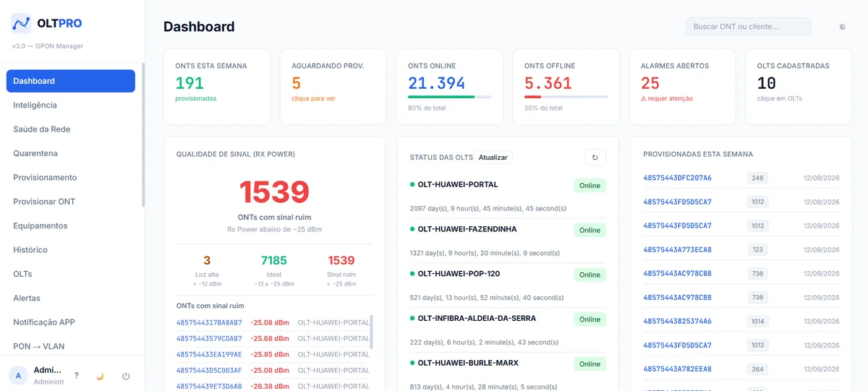Go to Inteligência in the sidebar
The height and width of the screenshot is (391, 868).
[71, 105]
